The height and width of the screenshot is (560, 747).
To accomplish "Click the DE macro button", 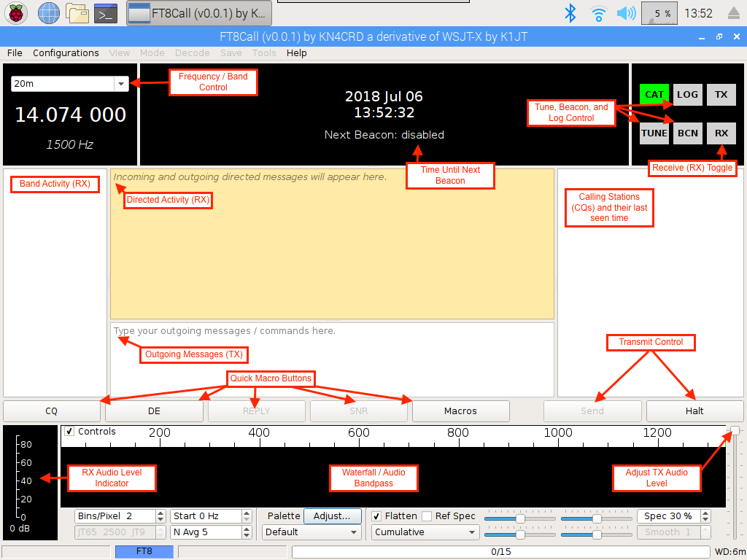I will 154,411.
